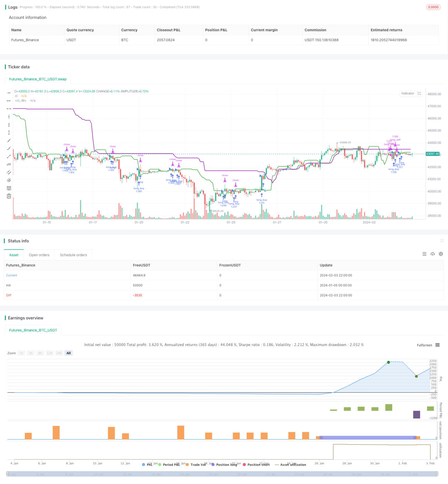Toggle Asset utilization series in legend

[x=291, y=465]
